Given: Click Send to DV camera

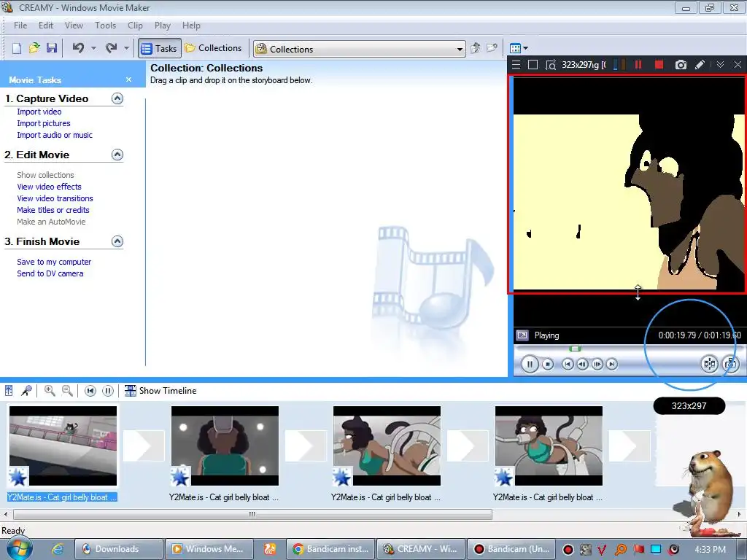Looking at the screenshot, I should (x=50, y=273).
